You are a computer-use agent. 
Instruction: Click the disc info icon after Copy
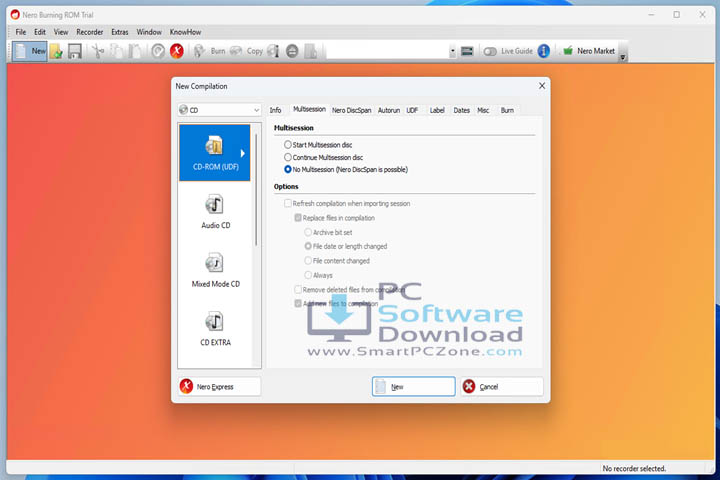pyautogui.click(x=273, y=51)
